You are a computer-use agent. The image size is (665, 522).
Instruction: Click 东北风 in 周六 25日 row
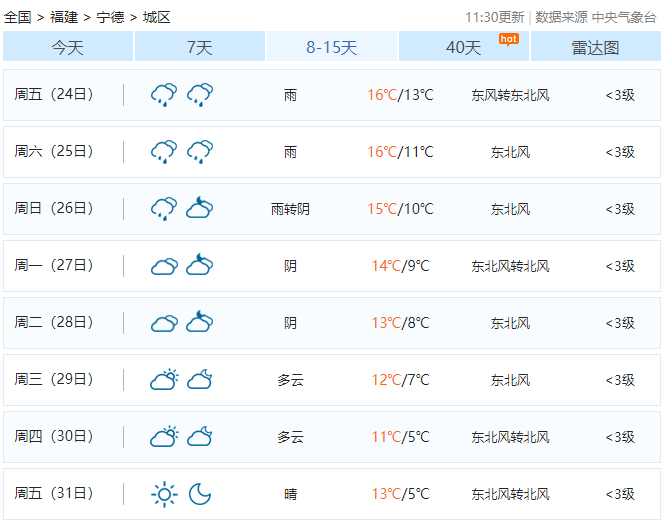click(510, 152)
